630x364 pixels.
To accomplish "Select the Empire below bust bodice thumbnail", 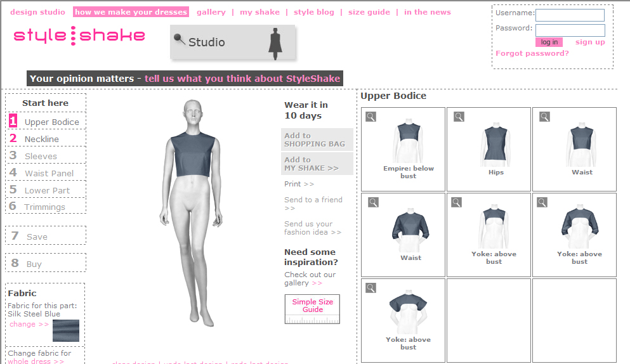I will tap(409, 141).
